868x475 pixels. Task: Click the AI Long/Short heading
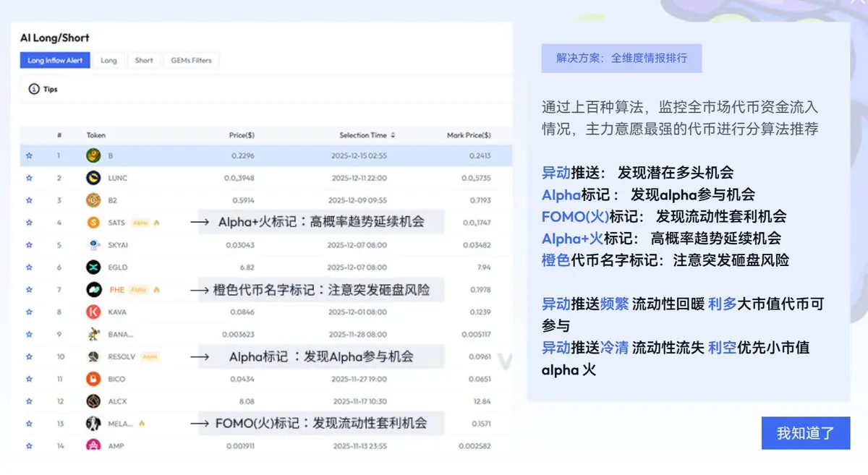(55, 38)
